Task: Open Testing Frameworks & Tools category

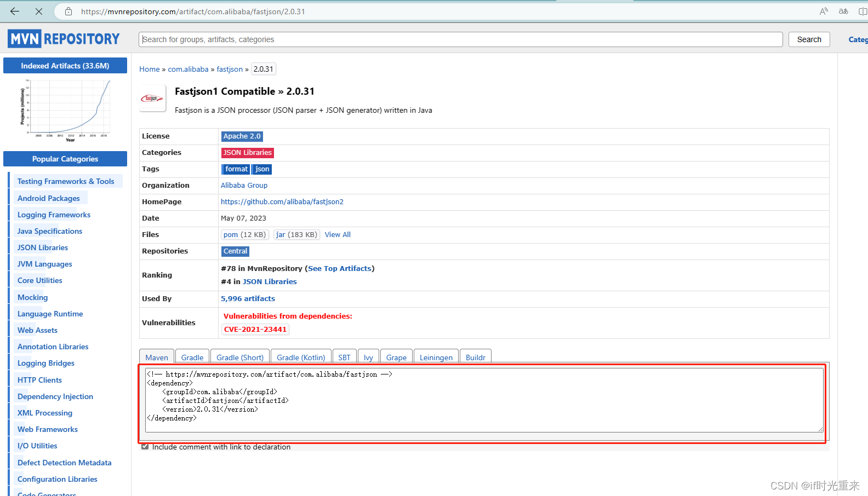Action: [x=66, y=181]
